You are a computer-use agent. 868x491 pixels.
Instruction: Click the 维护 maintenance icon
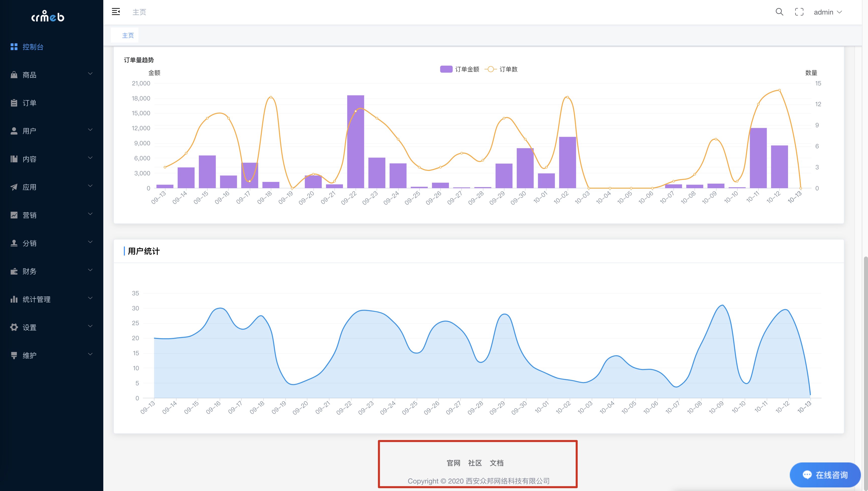[x=14, y=355]
